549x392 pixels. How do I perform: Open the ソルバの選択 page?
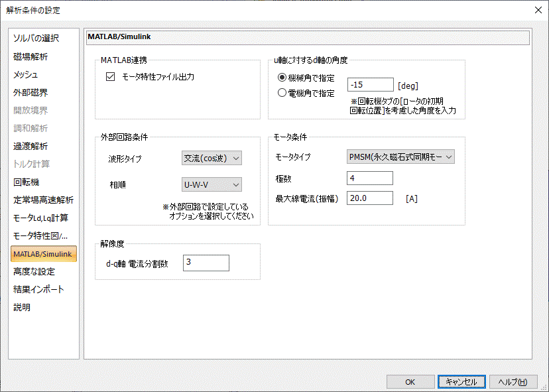pos(36,38)
